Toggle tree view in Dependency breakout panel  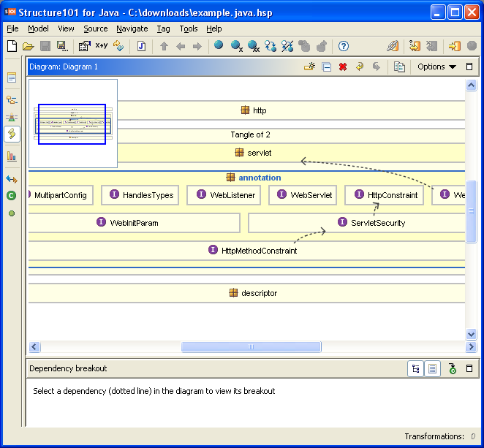point(415,369)
